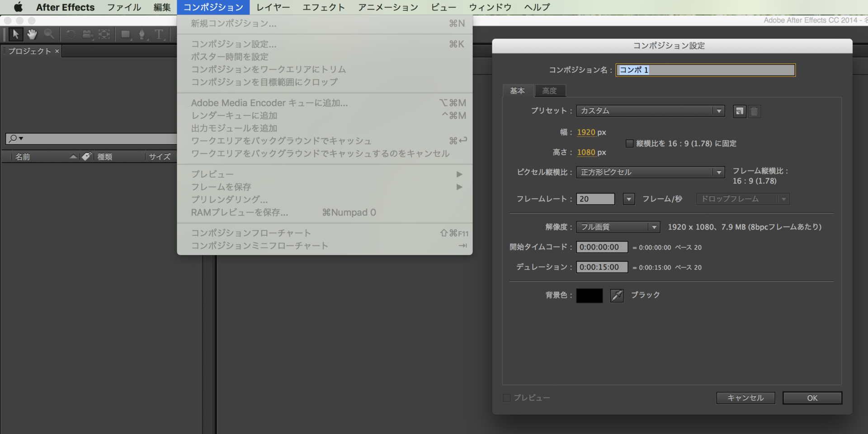Click the 高さ 1080 value

click(x=586, y=152)
